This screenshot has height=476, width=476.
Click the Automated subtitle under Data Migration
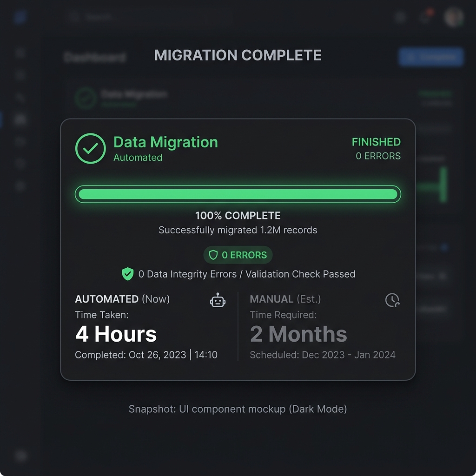(x=138, y=158)
